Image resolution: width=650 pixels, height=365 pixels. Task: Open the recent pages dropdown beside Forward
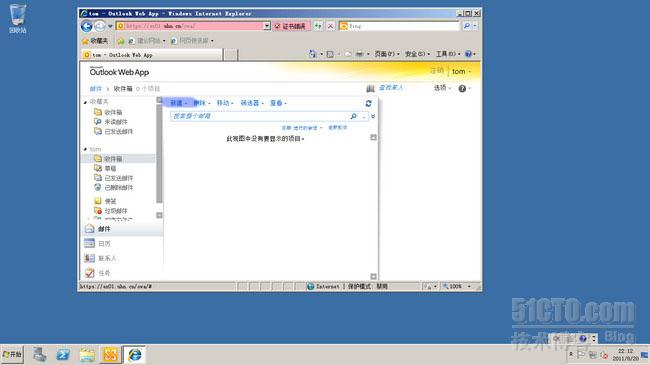(x=110, y=26)
